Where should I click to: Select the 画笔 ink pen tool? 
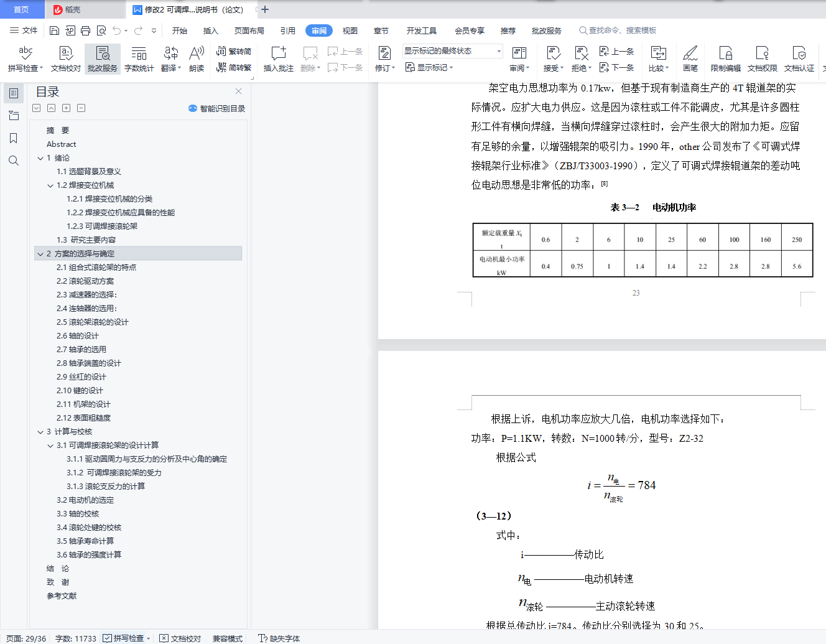690,59
